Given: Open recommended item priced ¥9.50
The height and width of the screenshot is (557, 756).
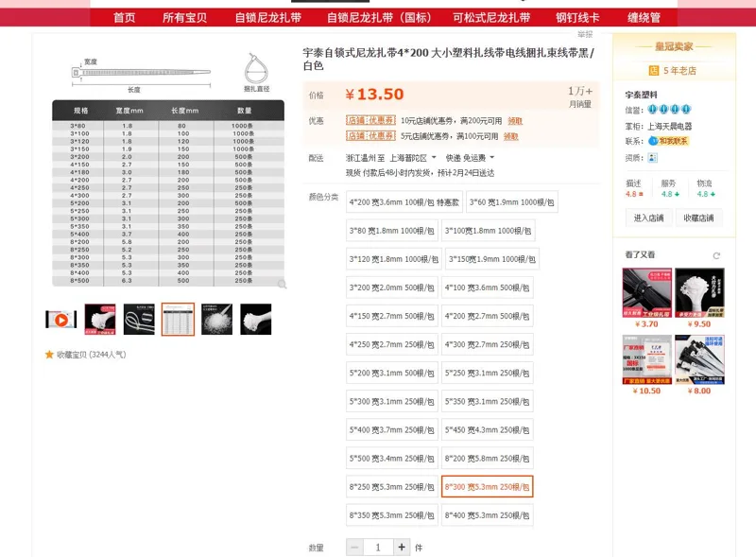Looking at the screenshot, I should 699,293.
